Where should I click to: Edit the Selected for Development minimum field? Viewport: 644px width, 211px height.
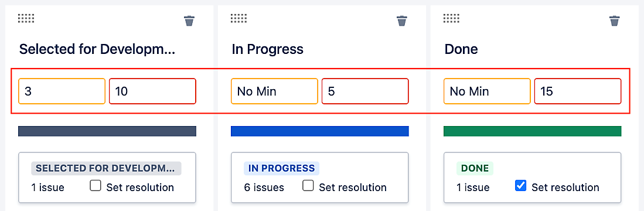62,91
